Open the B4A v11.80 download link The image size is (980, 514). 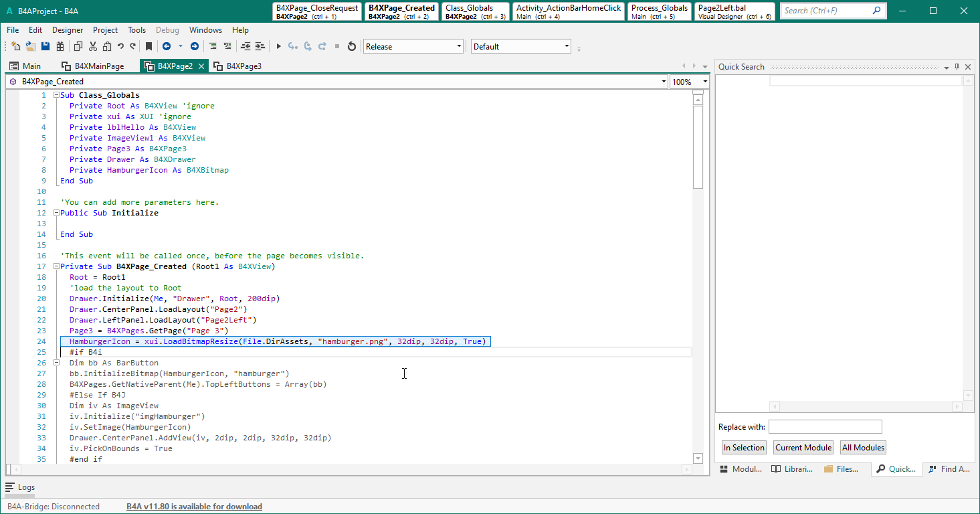pos(194,507)
